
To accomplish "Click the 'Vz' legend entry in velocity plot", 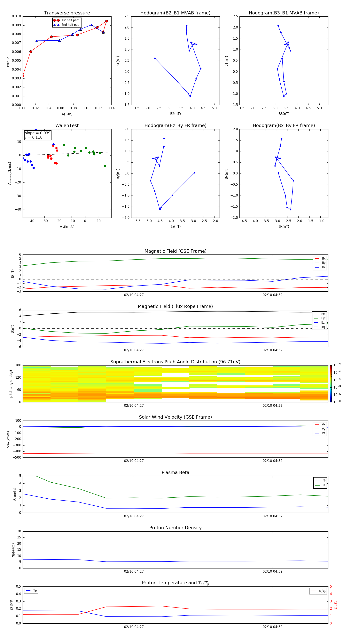I will (x=320, y=433).
